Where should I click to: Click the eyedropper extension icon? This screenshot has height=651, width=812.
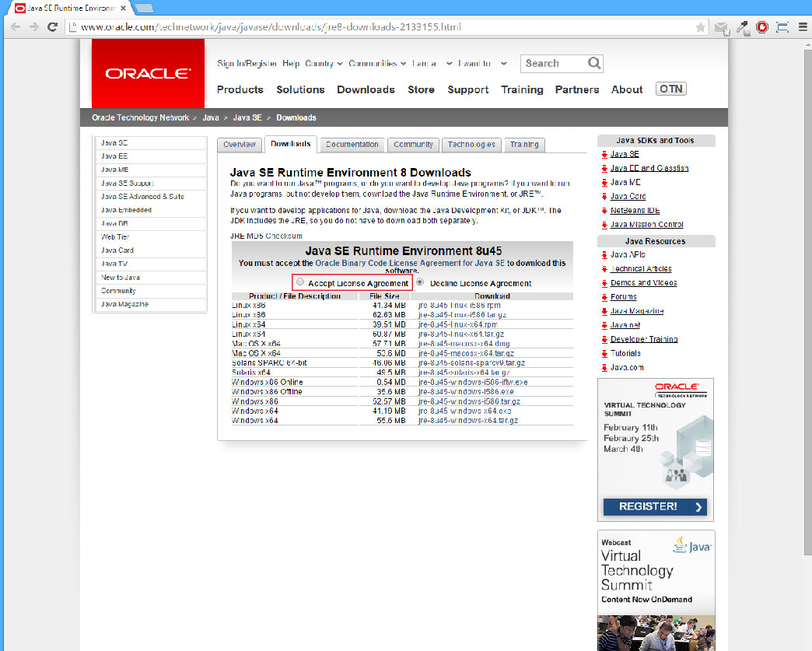743,27
